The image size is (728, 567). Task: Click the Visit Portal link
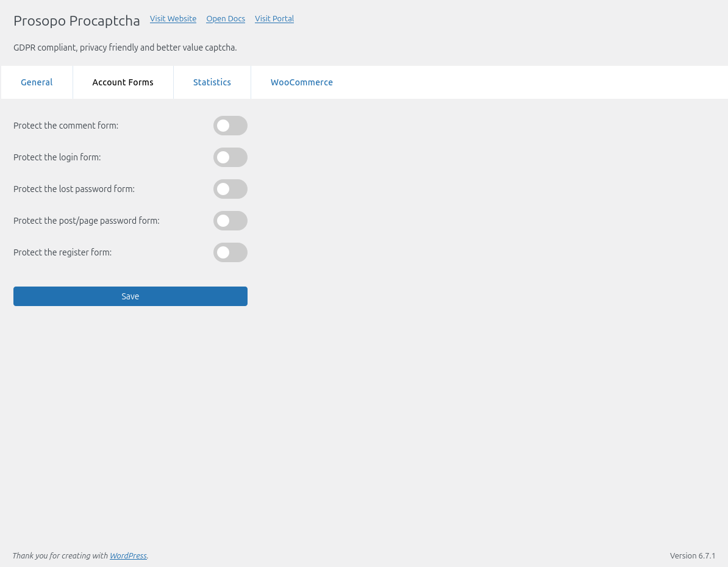[274, 18]
